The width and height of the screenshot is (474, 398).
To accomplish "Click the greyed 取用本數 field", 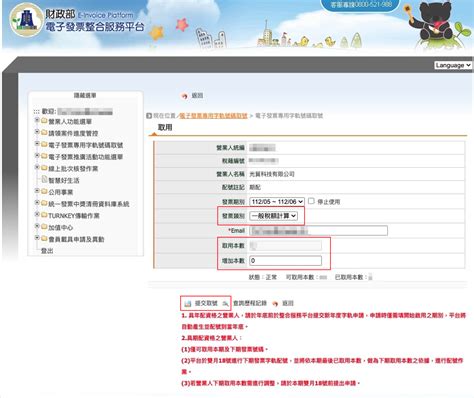I will click(x=285, y=246).
